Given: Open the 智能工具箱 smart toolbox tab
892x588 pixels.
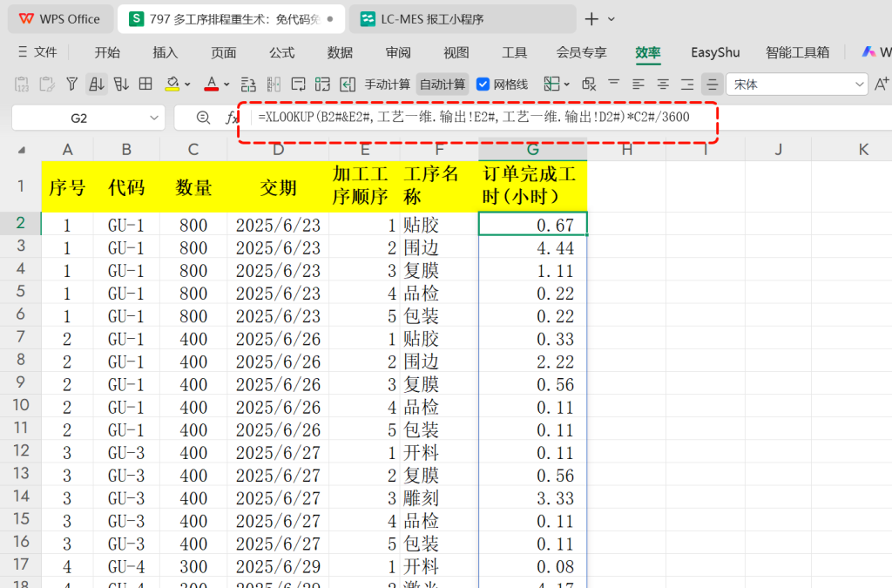Looking at the screenshot, I should (797, 52).
